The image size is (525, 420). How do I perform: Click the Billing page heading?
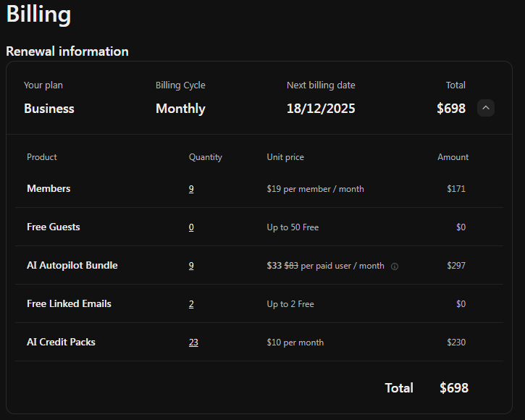tap(38, 14)
